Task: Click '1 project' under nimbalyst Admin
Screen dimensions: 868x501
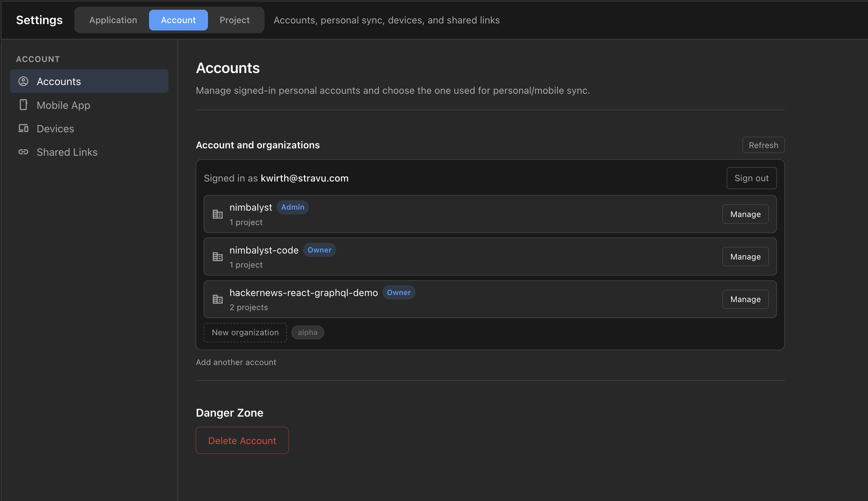Action: (x=246, y=222)
